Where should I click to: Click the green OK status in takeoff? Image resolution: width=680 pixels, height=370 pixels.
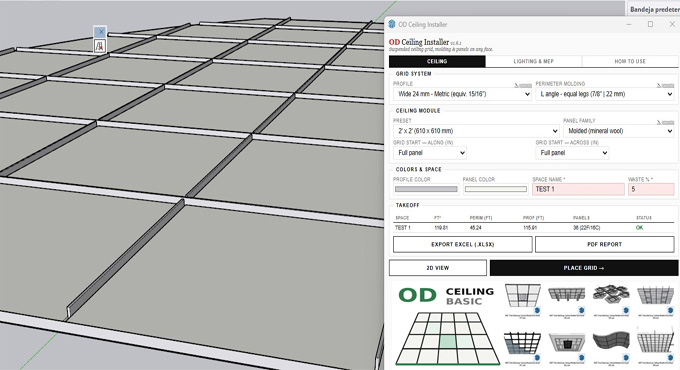click(x=639, y=228)
